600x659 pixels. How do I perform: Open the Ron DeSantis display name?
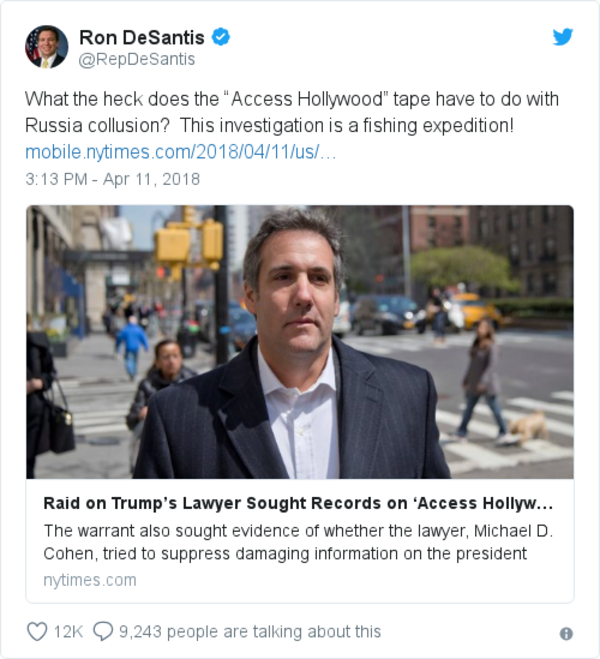pyautogui.click(x=142, y=37)
